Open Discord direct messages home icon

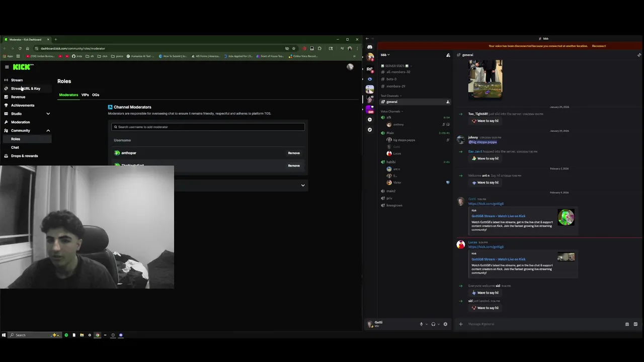click(370, 47)
